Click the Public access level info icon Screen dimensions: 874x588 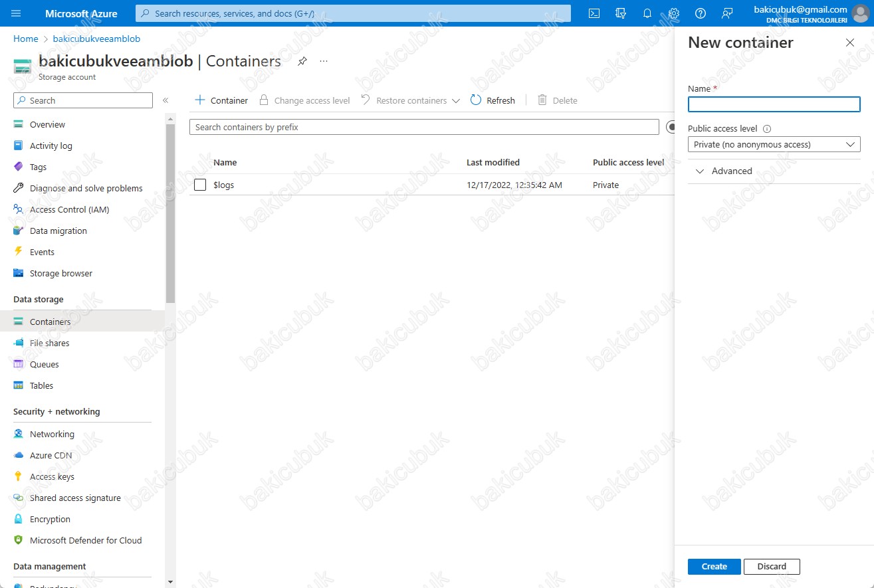(x=767, y=129)
